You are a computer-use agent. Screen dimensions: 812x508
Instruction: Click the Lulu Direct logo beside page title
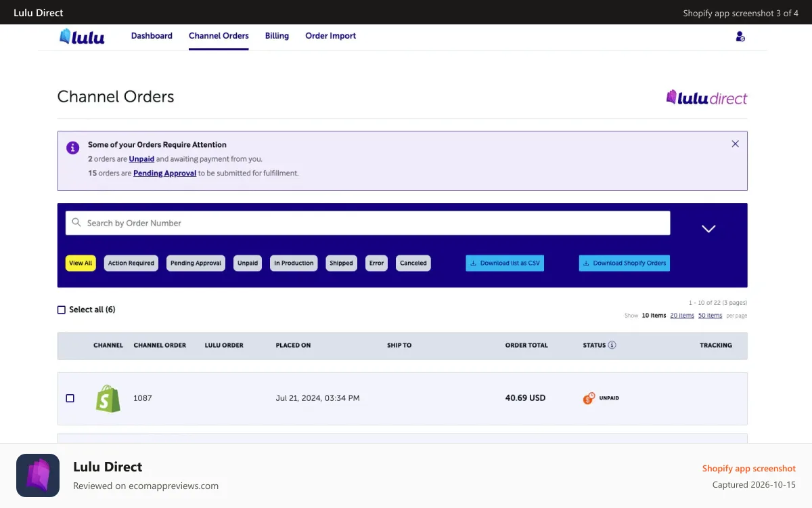pyautogui.click(x=706, y=98)
